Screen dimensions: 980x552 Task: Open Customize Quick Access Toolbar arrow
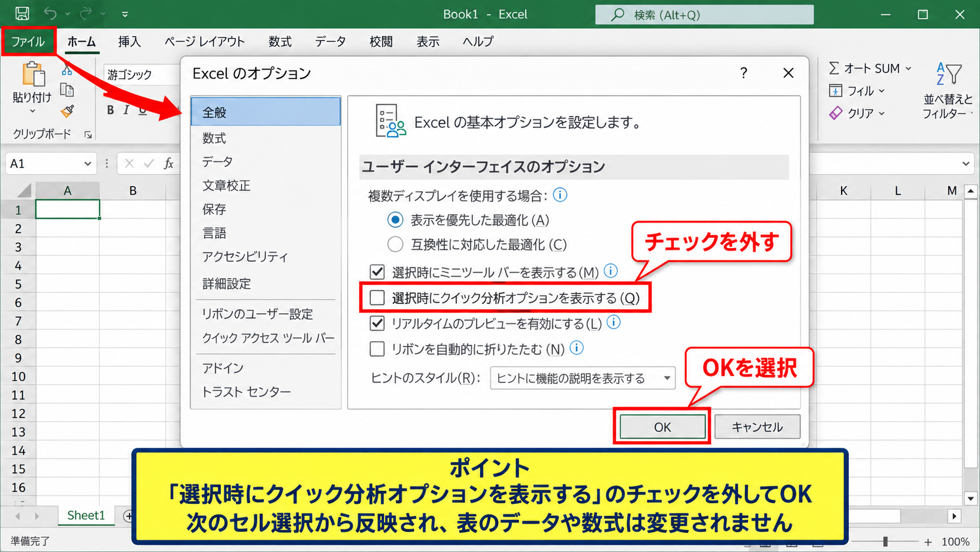(125, 15)
